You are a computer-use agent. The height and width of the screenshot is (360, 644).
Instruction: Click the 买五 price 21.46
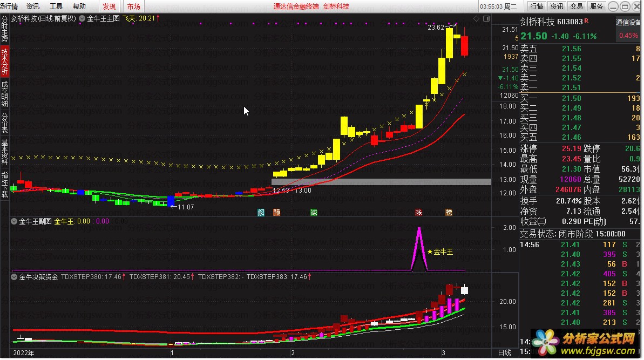(x=571, y=137)
